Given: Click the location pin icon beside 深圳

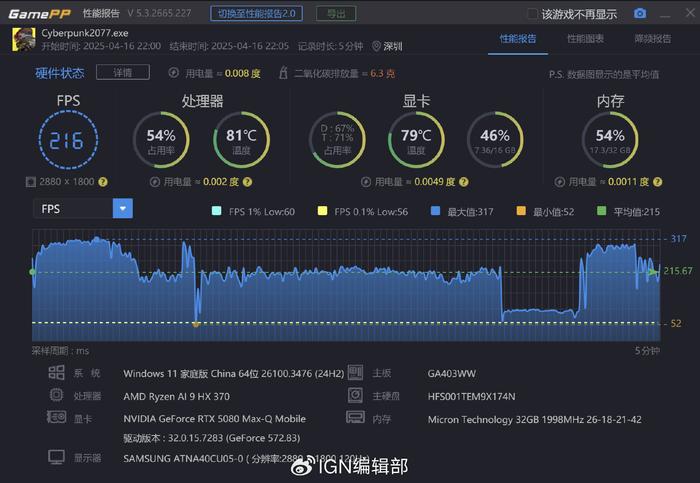Looking at the screenshot, I should [x=376, y=46].
